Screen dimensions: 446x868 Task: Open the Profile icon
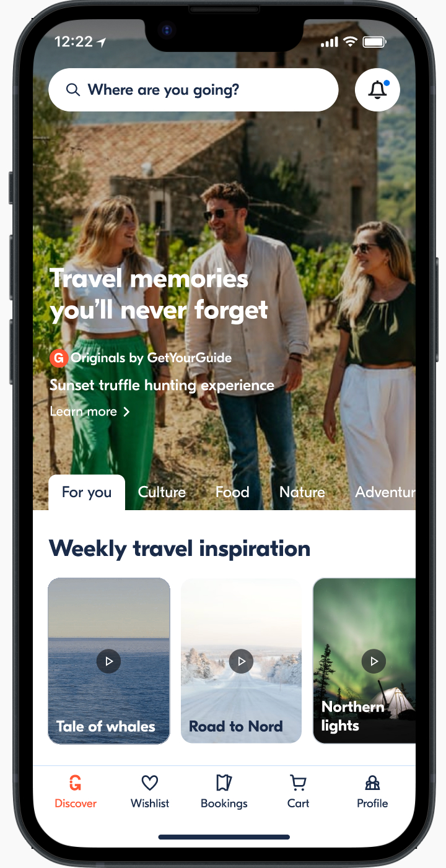click(x=372, y=783)
